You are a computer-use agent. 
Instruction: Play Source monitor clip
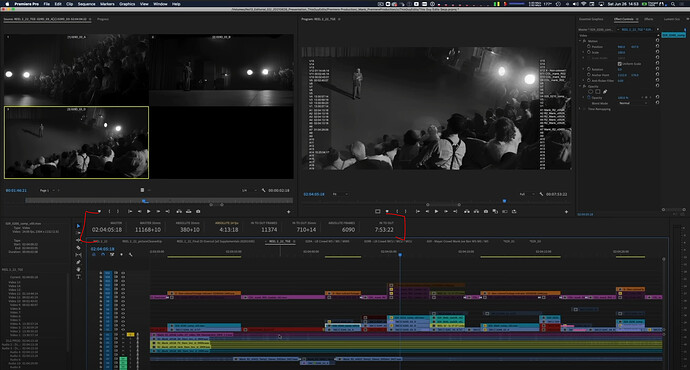(149, 212)
